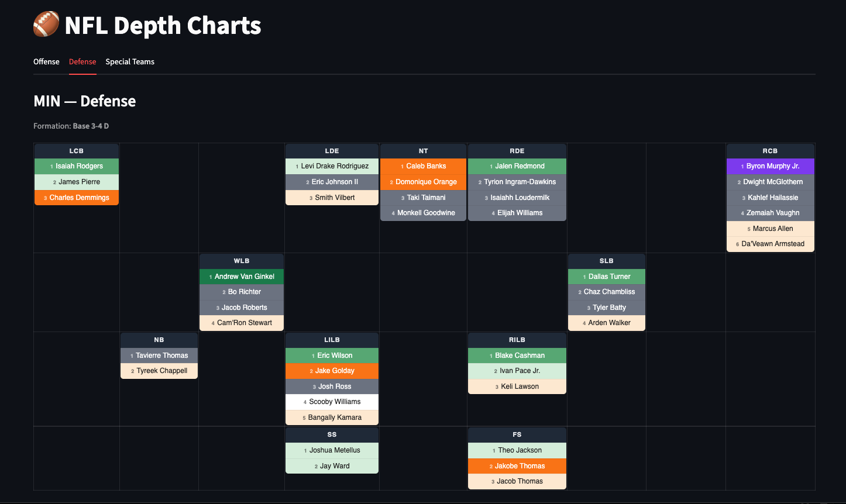Click Theo Jackson at free safety
The image size is (846, 504).
517,450
